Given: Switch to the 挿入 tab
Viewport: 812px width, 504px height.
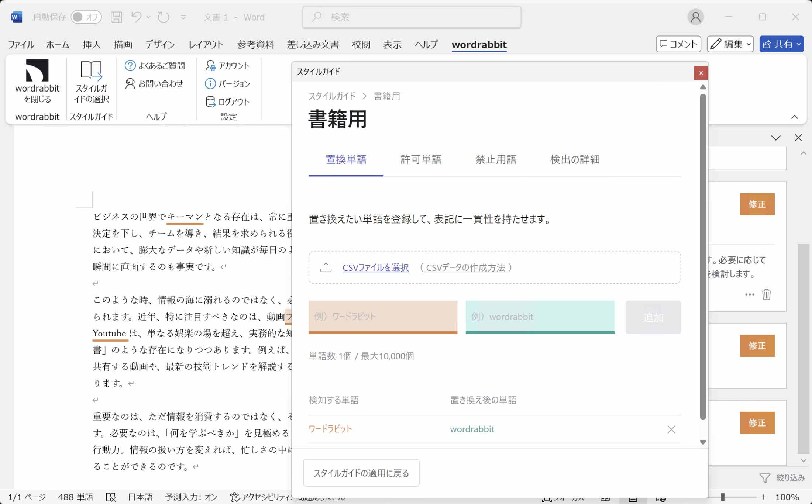Looking at the screenshot, I should (x=92, y=45).
